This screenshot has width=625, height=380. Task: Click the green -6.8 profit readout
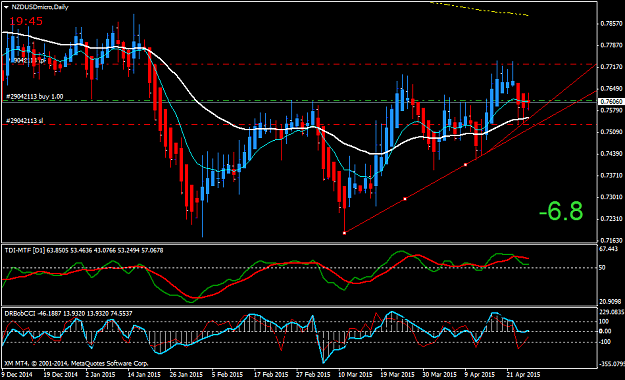tap(561, 211)
